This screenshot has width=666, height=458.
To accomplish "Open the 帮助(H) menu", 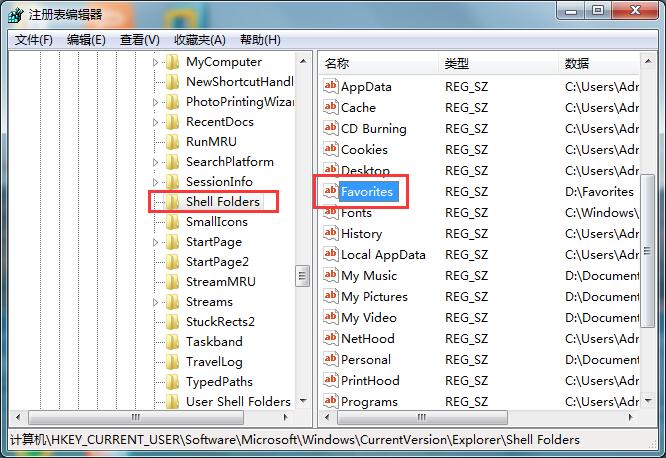I will pos(260,40).
